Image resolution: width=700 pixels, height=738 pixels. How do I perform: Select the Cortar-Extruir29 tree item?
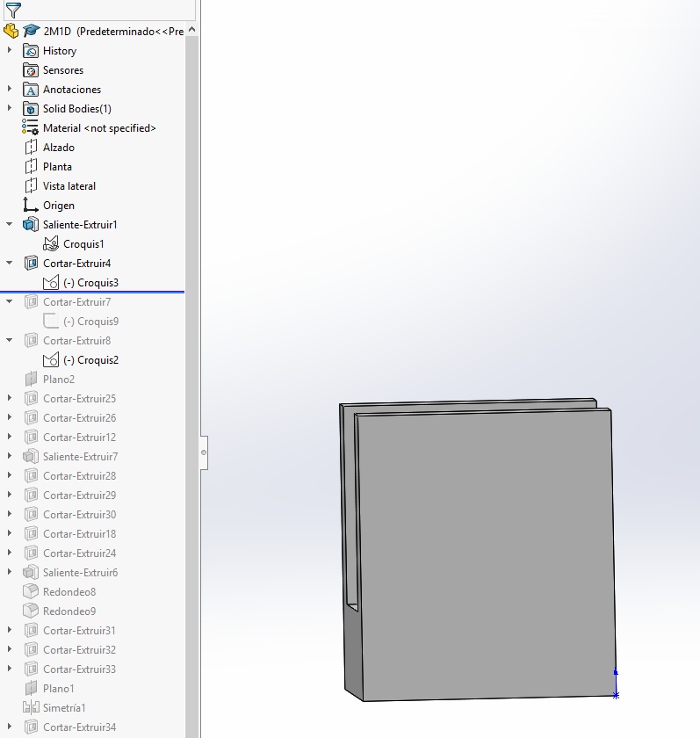[79, 496]
